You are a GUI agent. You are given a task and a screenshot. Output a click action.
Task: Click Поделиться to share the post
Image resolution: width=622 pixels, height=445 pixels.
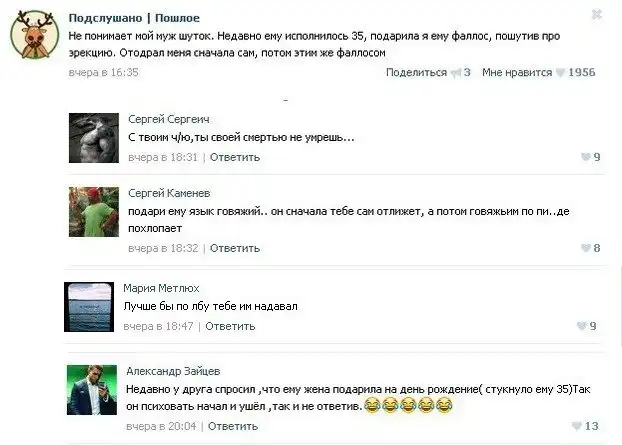[x=416, y=73]
